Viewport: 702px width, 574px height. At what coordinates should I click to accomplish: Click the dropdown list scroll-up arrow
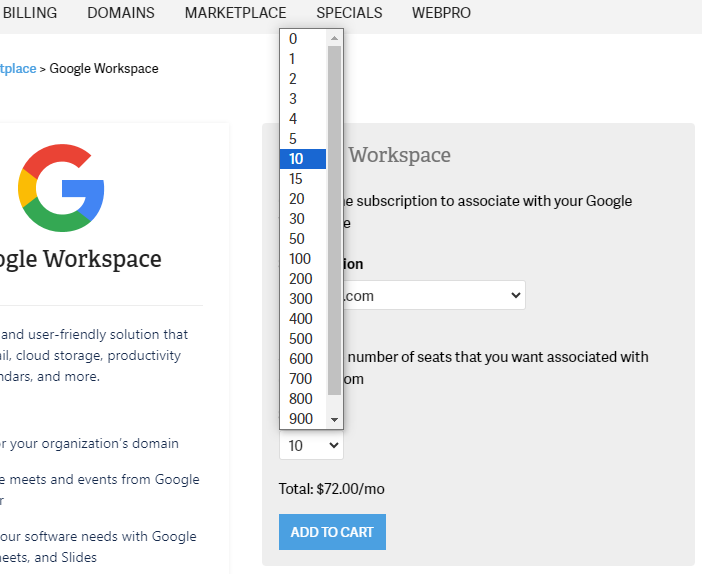point(335,38)
